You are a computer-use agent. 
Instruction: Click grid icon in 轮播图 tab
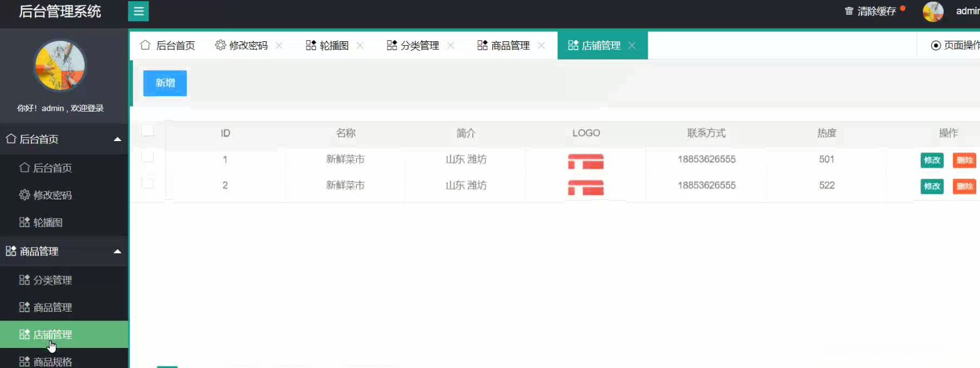tap(311, 45)
